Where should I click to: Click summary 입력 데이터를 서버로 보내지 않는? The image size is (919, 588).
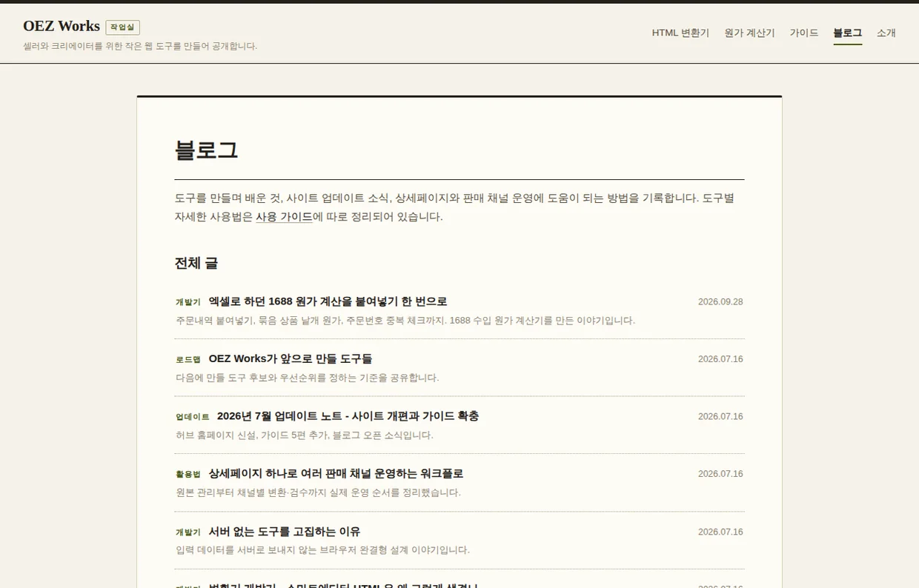pos(322,550)
